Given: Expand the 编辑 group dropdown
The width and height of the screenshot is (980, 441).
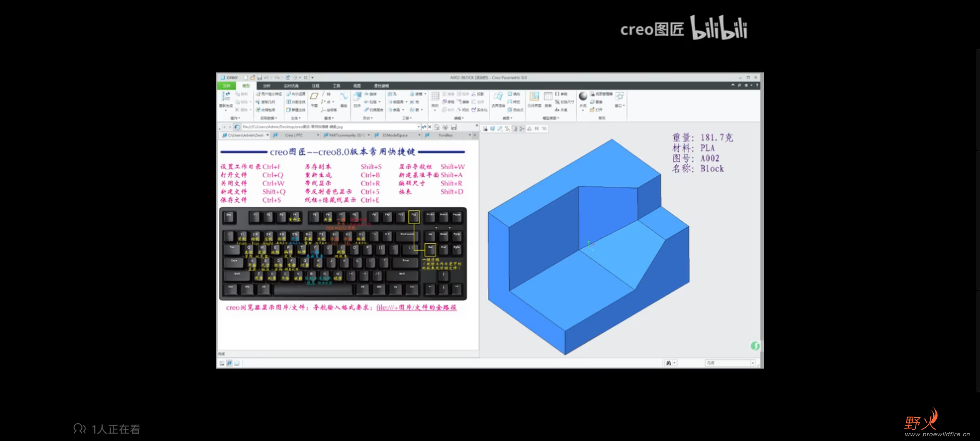Looking at the screenshot, I should coord(459,118).
